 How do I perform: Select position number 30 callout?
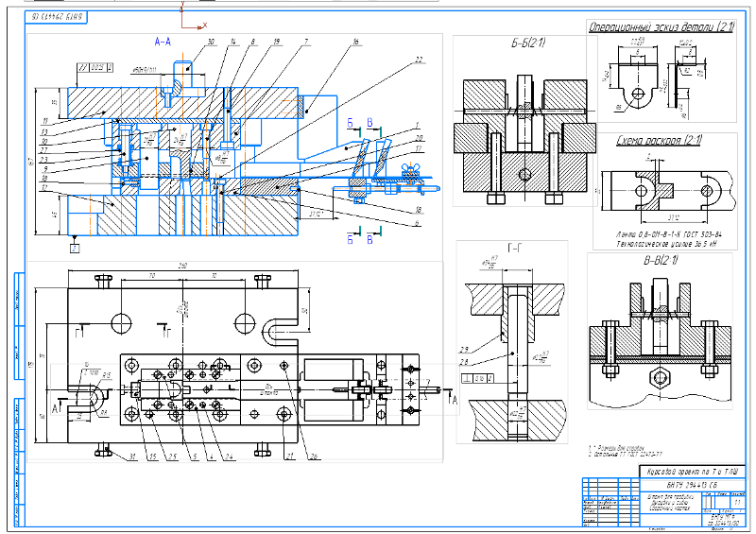point(211,42)
